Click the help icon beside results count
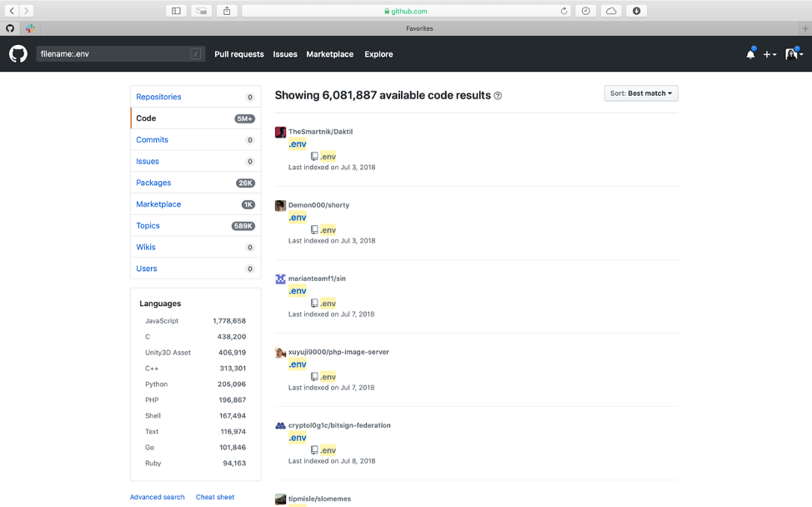Screen dimensions: 812x507 tap(498, 96)
